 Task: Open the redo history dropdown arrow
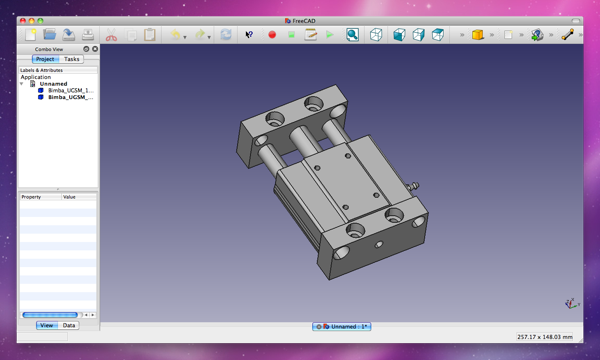(x=209, y=37)
